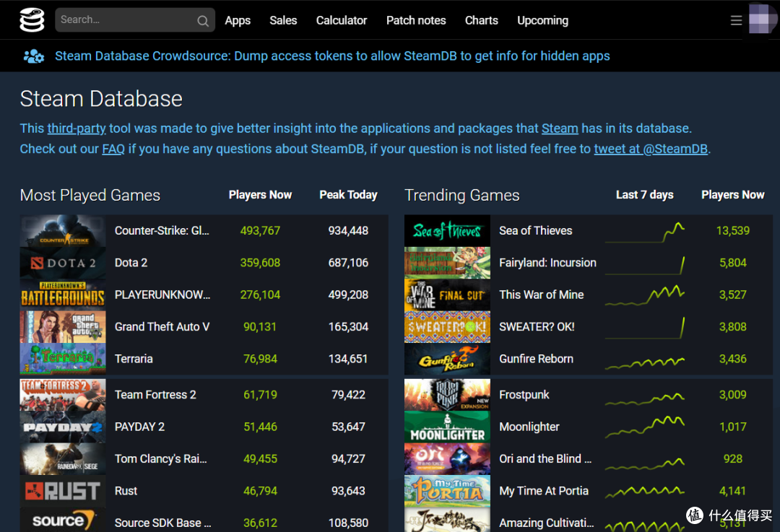Follow the FAQ link
This screenshot has width=780, height=532.
click(113, 149)
